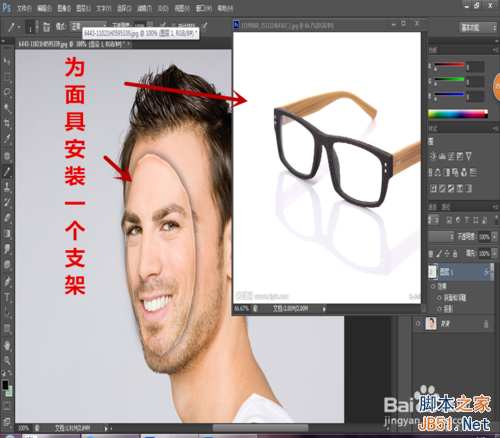Toggle visibility of layer effects (效果)
The height and width of the screenshot is (438, 500).
pyautogui.click(x=433, y=287)
